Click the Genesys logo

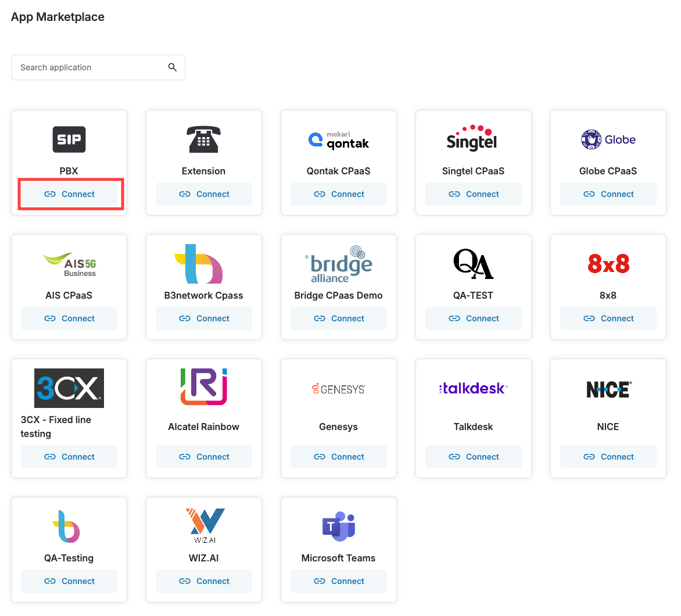tap(339, 389)
